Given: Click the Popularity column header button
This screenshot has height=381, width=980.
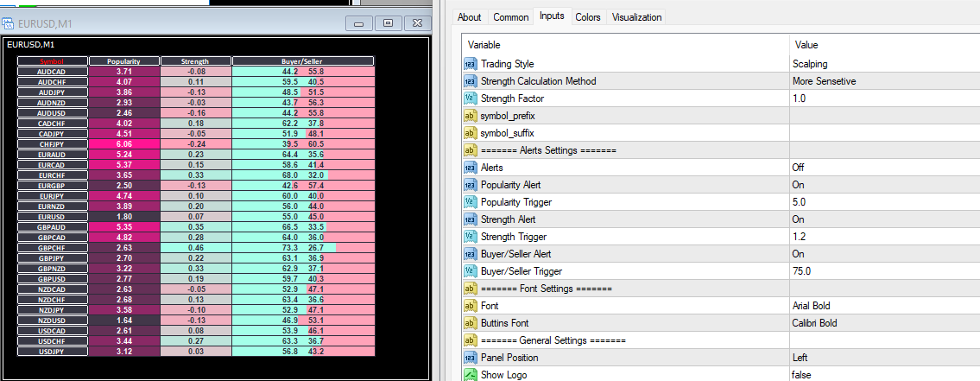Looking at the screenshot, I should [x=123, y=61].
